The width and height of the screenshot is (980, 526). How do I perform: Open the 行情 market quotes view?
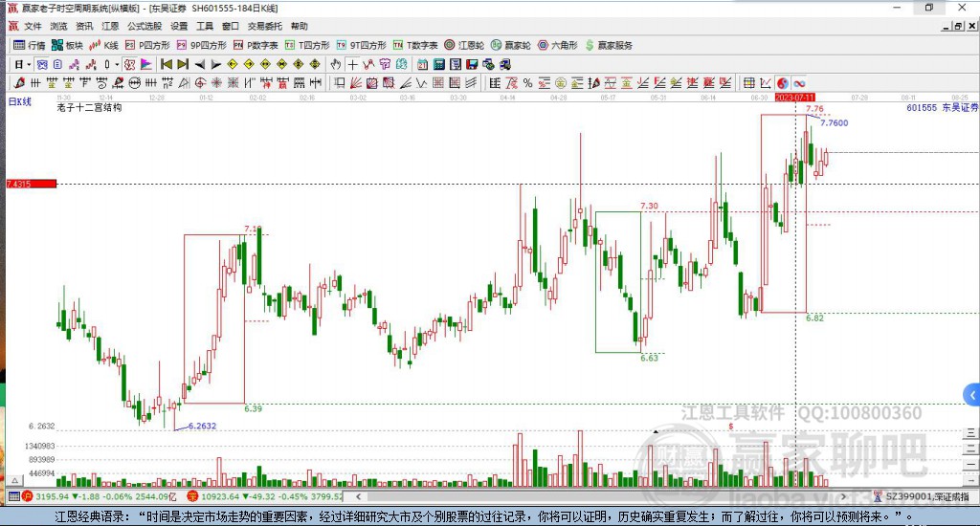click(30, 45)
